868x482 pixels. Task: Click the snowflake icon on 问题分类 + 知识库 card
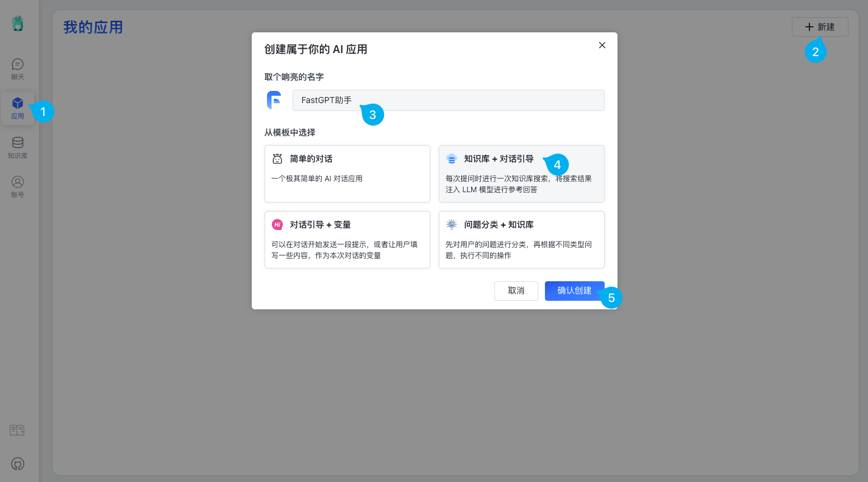[x=452, y=225]
